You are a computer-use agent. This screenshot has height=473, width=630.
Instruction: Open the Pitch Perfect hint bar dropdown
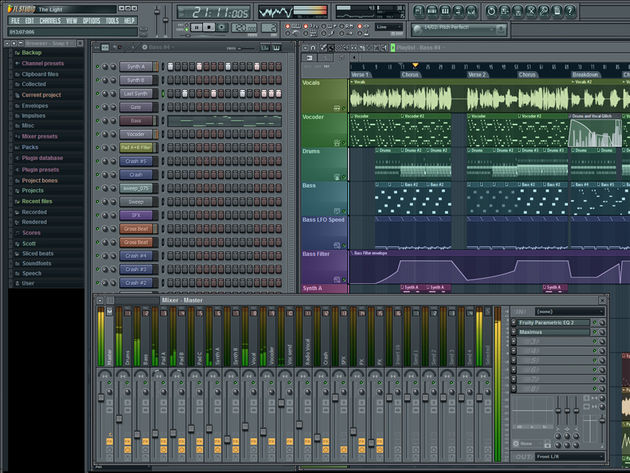[x=459, y=29]
